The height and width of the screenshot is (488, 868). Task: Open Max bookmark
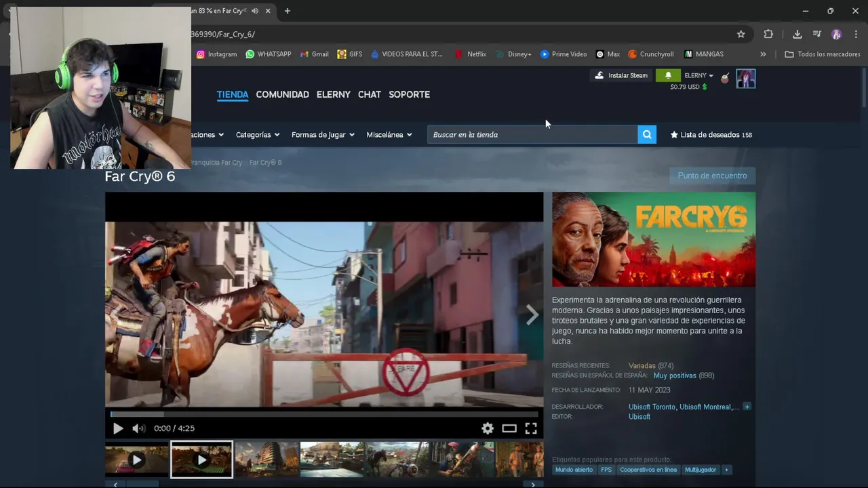pos(608,54)
